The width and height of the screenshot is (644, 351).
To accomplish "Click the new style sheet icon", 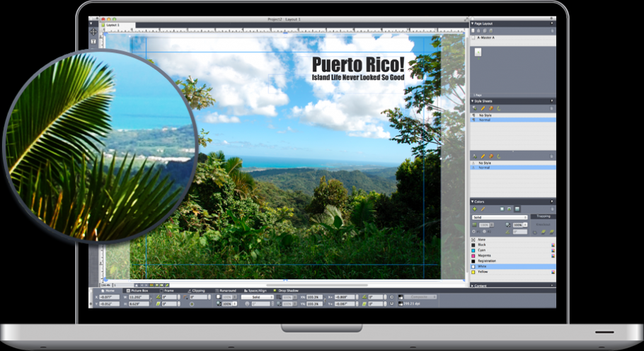I will 474,108.
